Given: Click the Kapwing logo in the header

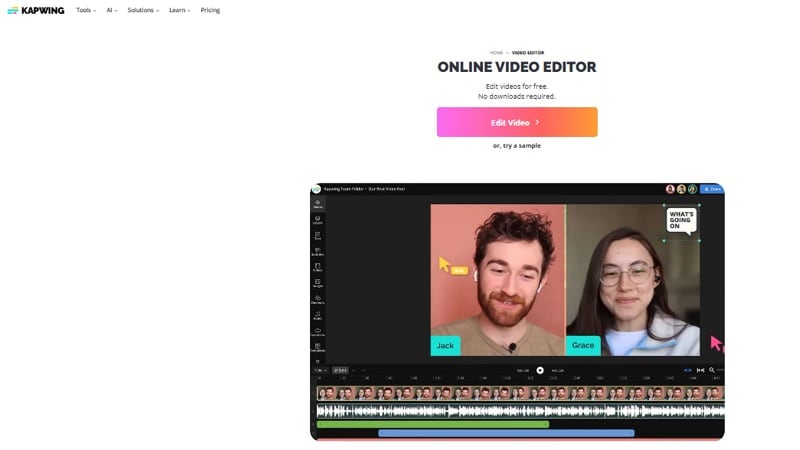Looking at the screenshot, I should 36,10.
